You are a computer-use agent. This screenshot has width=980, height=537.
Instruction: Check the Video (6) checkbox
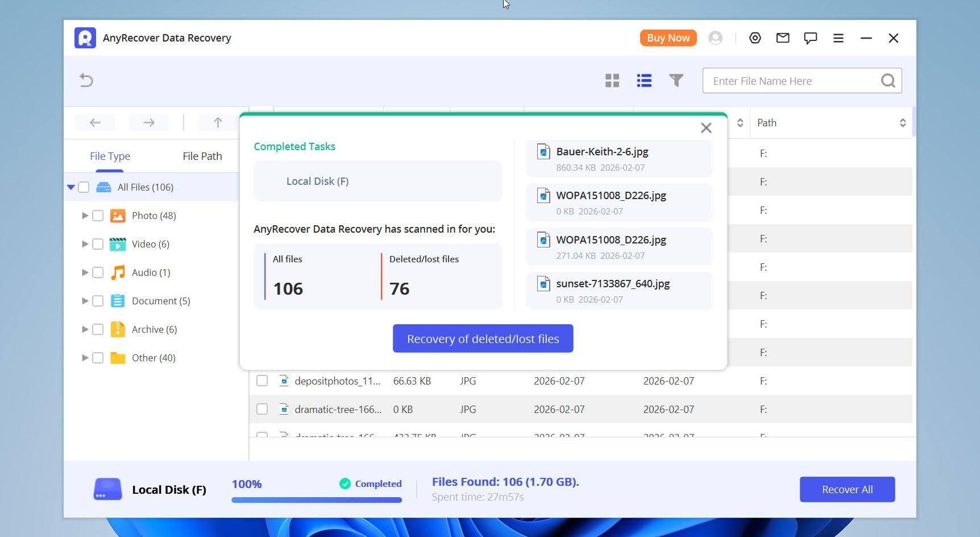(x=98, y=244)
